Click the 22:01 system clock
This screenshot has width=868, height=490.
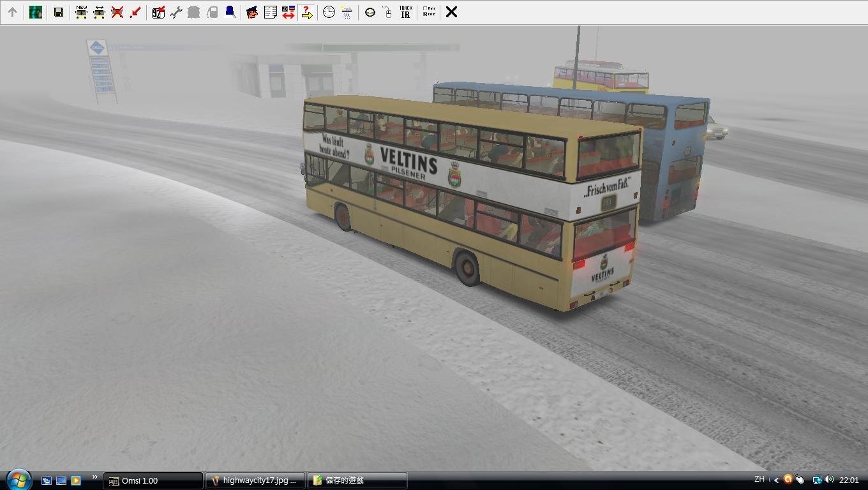(x=849, y=480)
